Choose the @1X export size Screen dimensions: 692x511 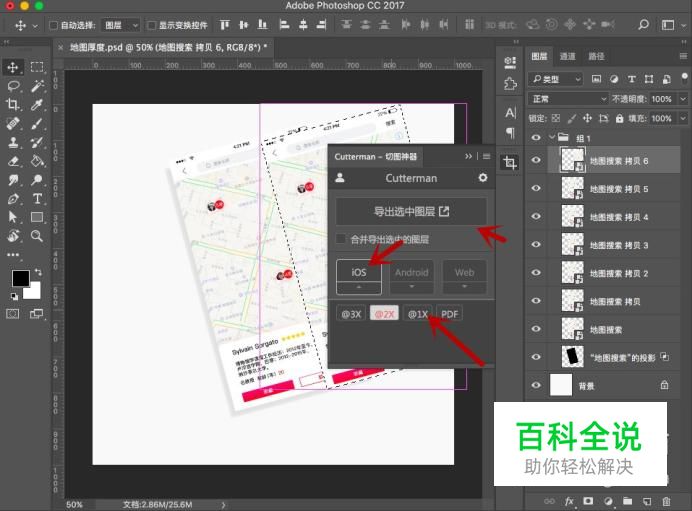pos(417,314)
